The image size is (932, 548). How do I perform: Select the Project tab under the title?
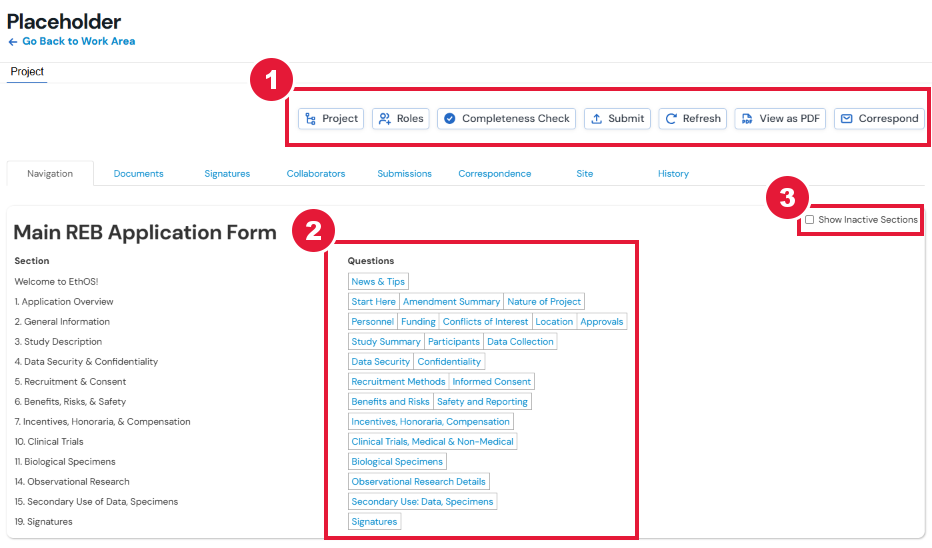click(27, 72)
